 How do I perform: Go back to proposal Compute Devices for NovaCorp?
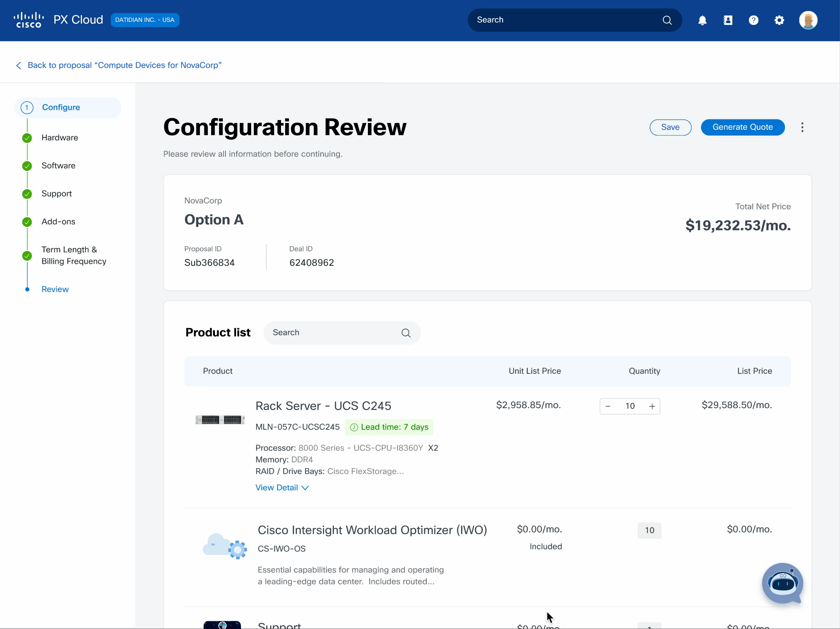point(125,65)
